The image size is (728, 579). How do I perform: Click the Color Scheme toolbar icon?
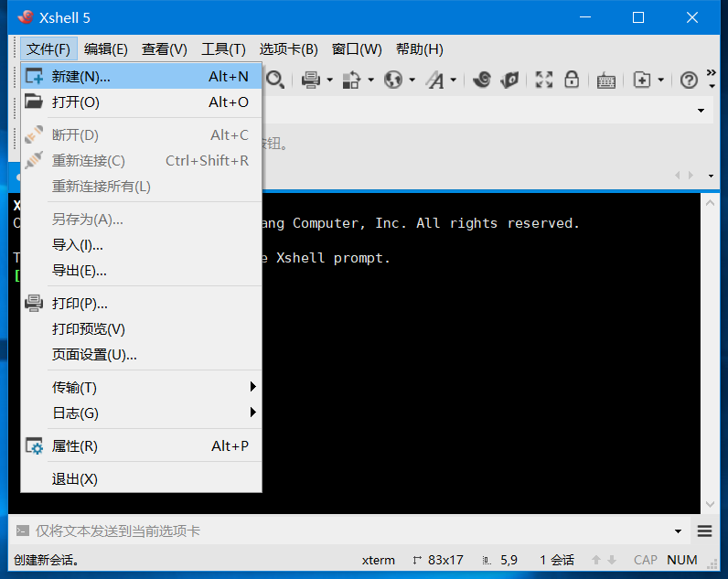(351, 80)
